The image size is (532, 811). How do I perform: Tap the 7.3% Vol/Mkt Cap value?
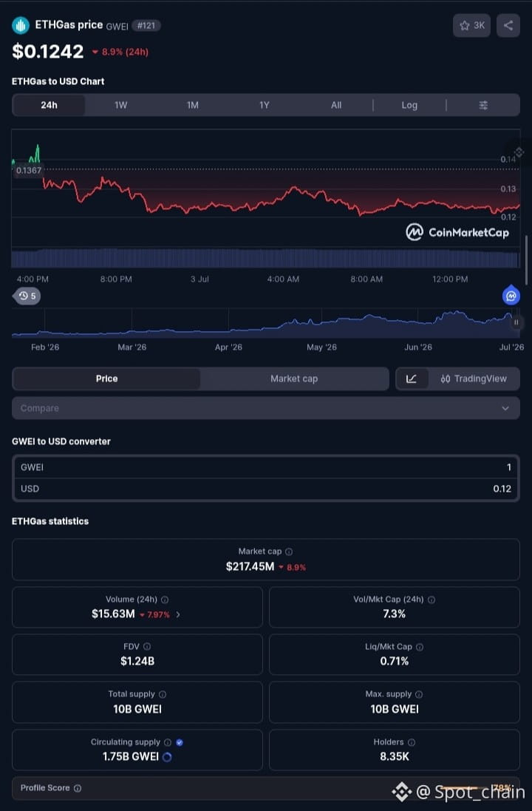[x=395, y=614]
